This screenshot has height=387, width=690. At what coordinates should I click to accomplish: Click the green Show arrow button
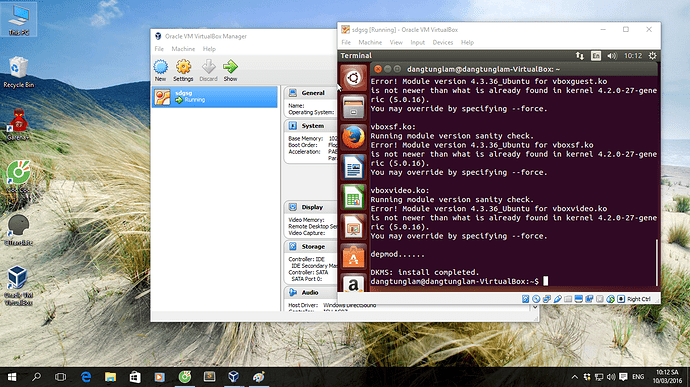point(230,70)
